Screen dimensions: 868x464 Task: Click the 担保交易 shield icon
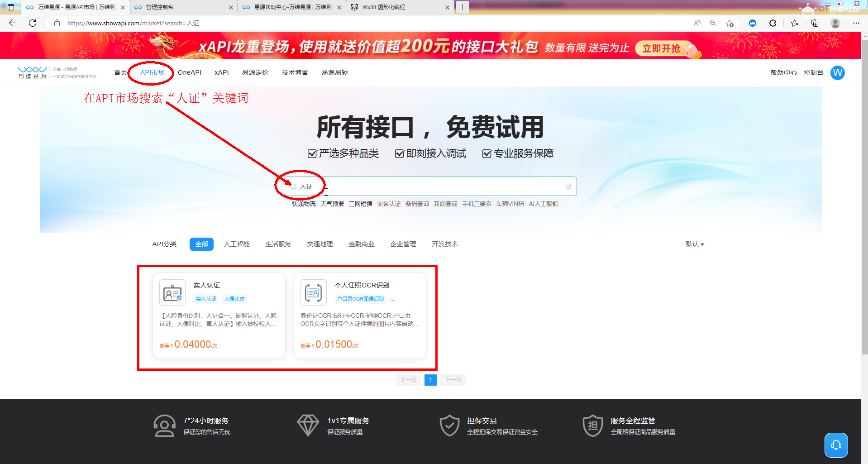tap(449, 426)
